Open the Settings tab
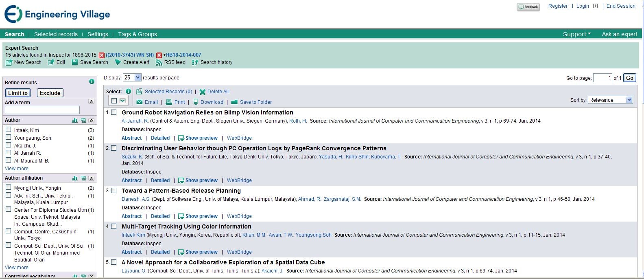The image size is (644, 279). click(x=98, y=34)
